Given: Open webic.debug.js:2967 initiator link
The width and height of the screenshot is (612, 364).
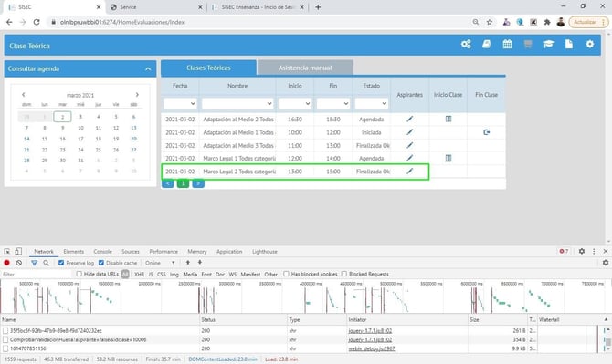Looking at the screenshot, I should (372, 348).
